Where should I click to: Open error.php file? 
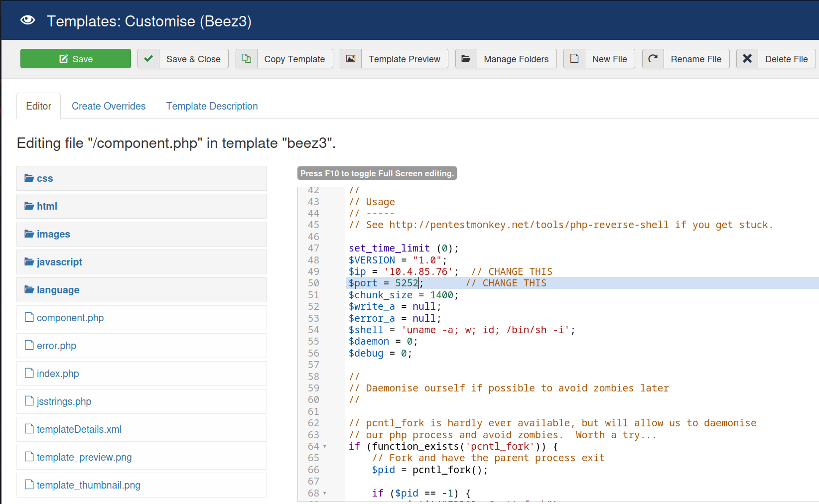141,346
